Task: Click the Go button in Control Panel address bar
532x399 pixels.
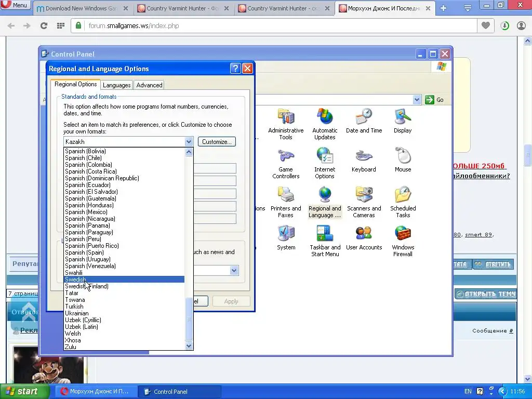Action: (x=435, y=100)
